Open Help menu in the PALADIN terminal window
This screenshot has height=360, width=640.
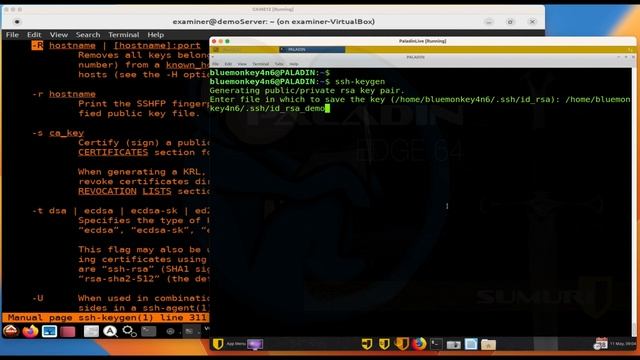(x=294, y=64)
